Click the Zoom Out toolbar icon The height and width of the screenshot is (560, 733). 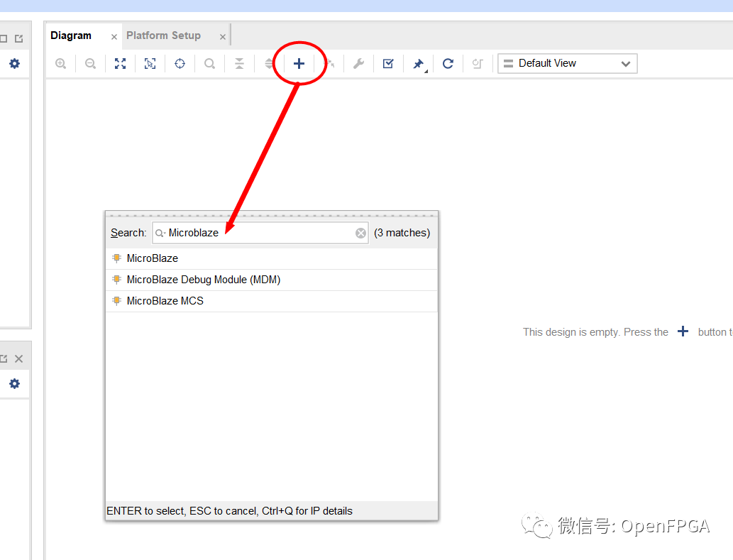pyautogui.click(x=91, y=64)
